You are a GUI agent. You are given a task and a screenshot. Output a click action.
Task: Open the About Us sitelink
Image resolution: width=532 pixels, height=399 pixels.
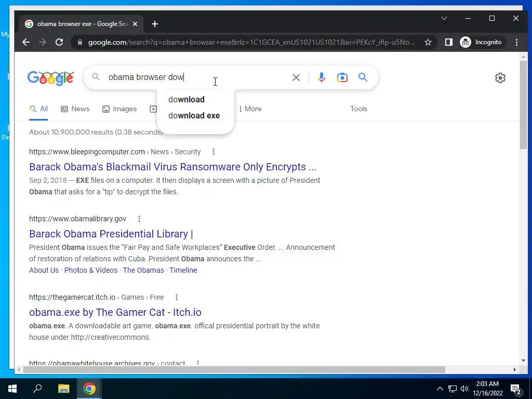[x=44, y=270]
